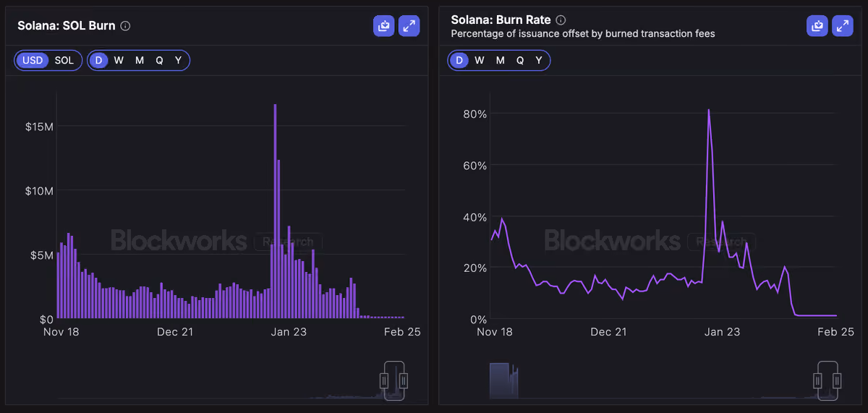Select quarterly (Q) interval on Burn Rate
The width and height of the screenshot is (868, 413).
(x=520, y=60)
